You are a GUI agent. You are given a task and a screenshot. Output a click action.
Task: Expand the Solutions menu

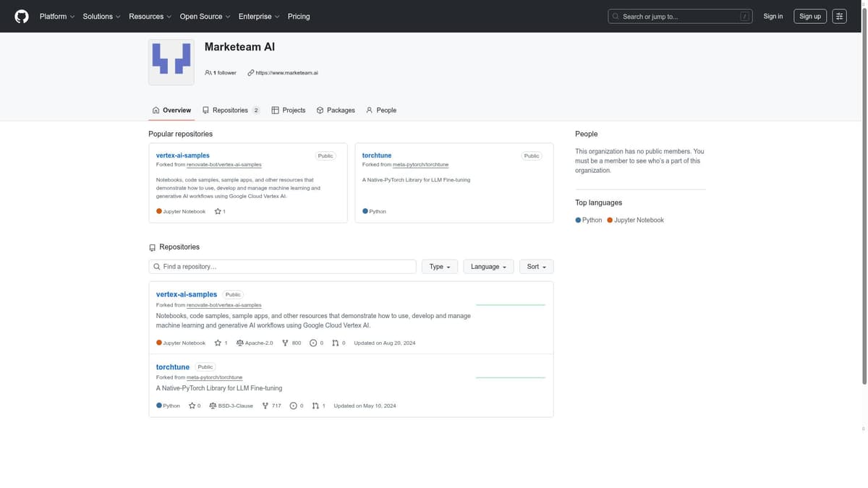101,16
